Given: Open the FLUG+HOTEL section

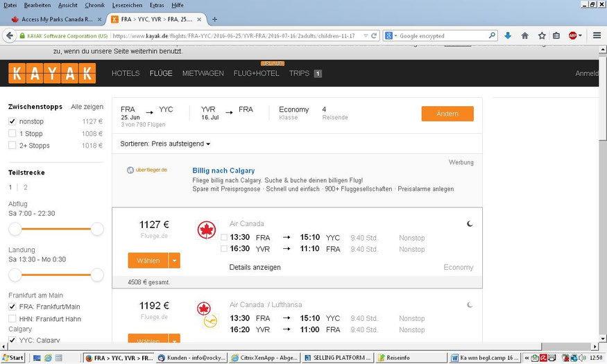Looking at the screenshot, I should click(256, 73).
